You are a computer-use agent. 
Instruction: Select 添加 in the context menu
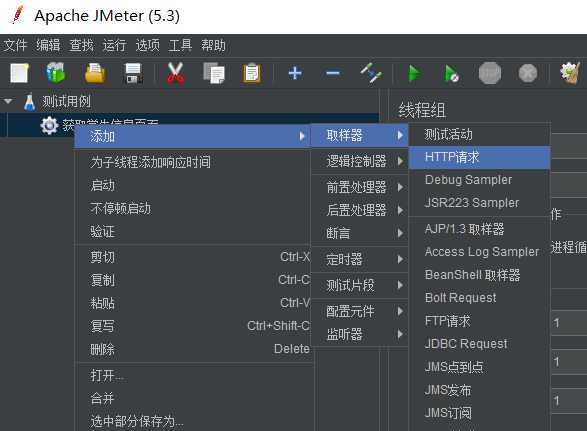(x=192, y=136)
